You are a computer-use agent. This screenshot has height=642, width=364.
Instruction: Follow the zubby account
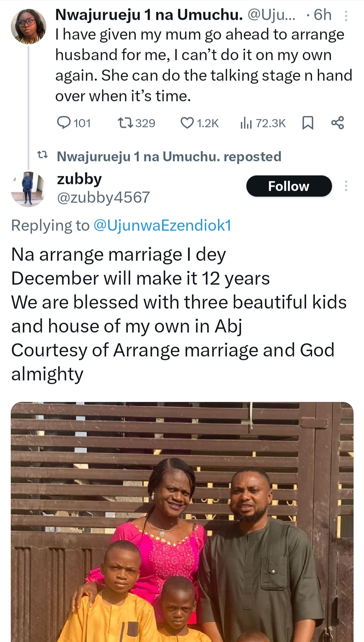(x=289, y=186)
